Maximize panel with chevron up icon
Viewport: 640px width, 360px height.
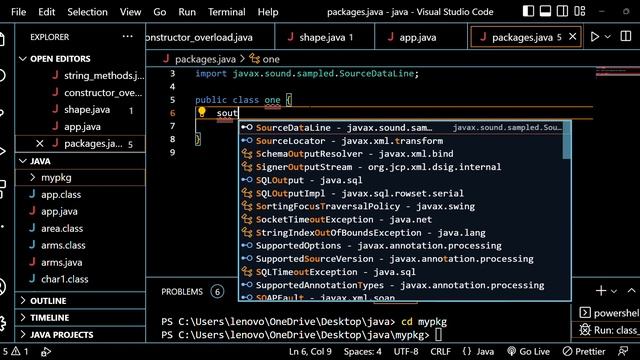pos(631,291)
